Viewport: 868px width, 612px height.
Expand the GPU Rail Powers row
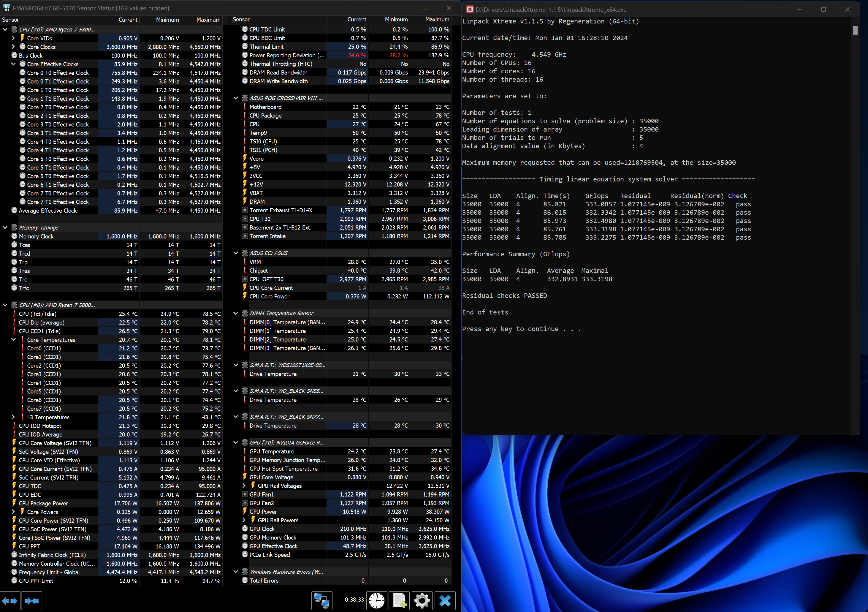244,520
